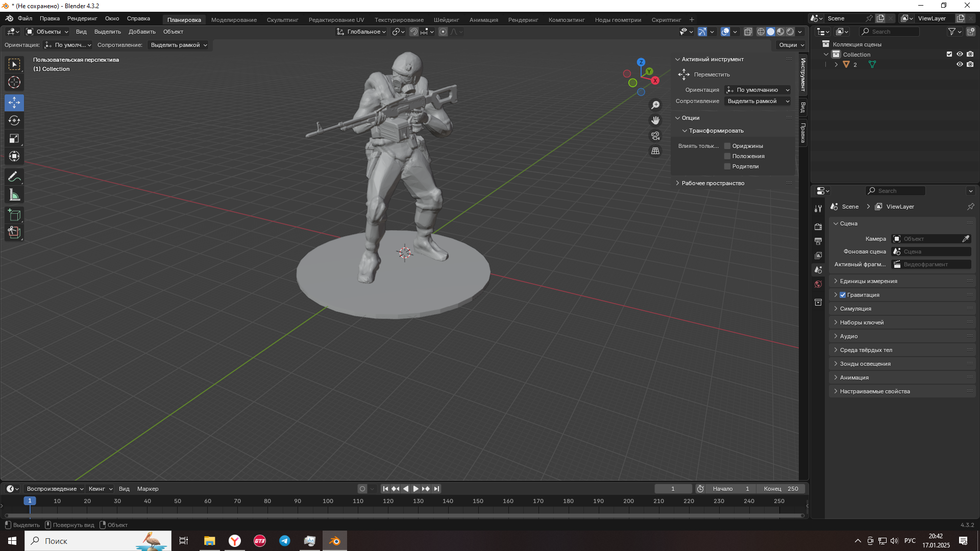The image size is (980, 551).
Task: Hide Collection with eye icon
Action: point(960,54)
